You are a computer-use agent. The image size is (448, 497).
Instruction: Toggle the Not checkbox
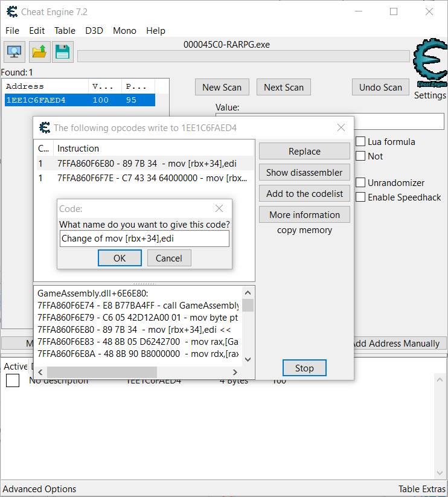(x=360, y=156)
